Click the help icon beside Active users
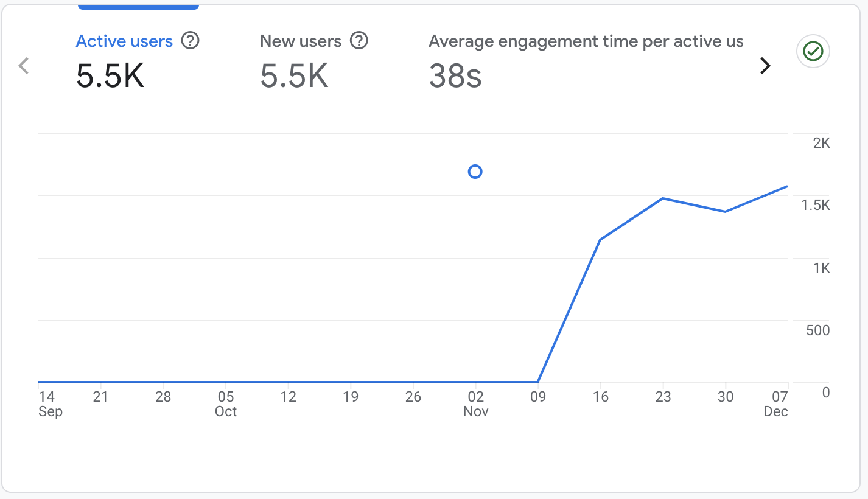The image size is (868, 499). click(191, 41)
